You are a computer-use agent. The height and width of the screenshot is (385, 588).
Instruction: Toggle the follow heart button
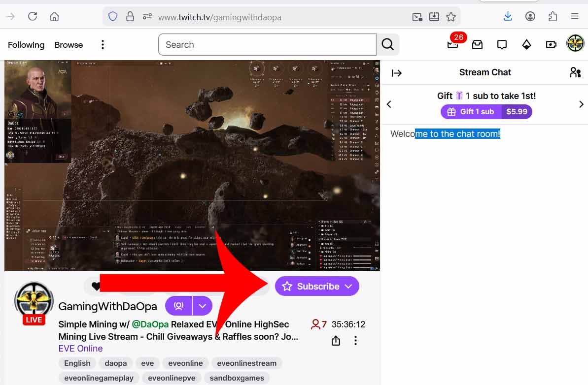coord(96,287)
